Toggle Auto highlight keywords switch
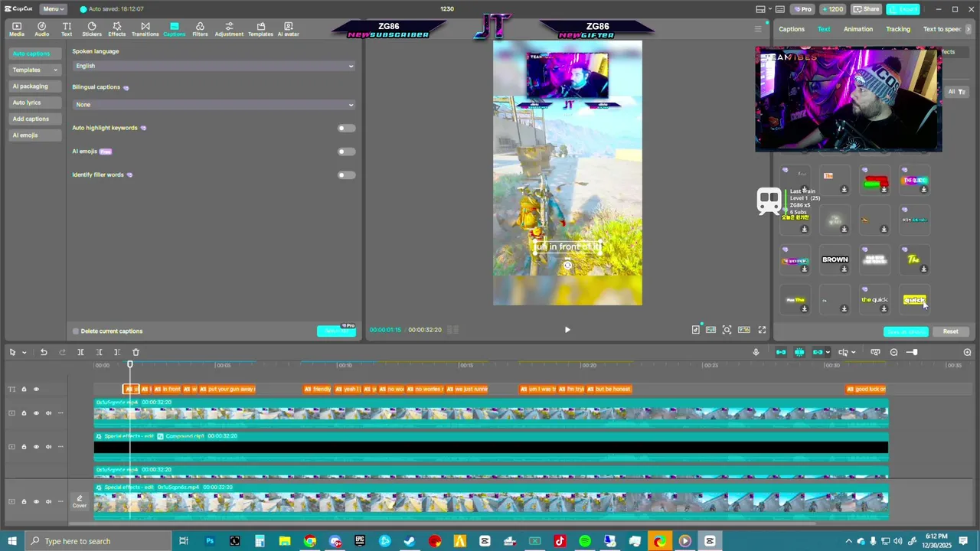Image resolution: width=980 pixels, height=551 pixels. [346, 128]
